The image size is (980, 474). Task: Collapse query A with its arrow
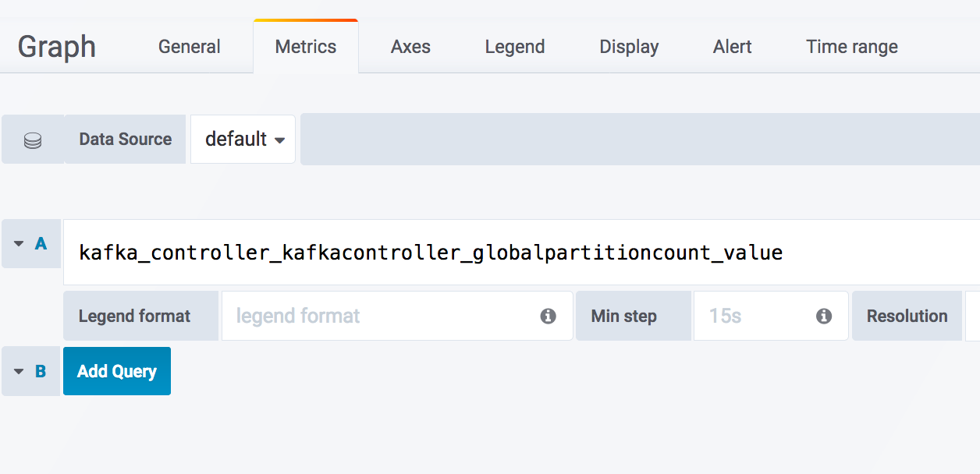[x=19, y=243]
